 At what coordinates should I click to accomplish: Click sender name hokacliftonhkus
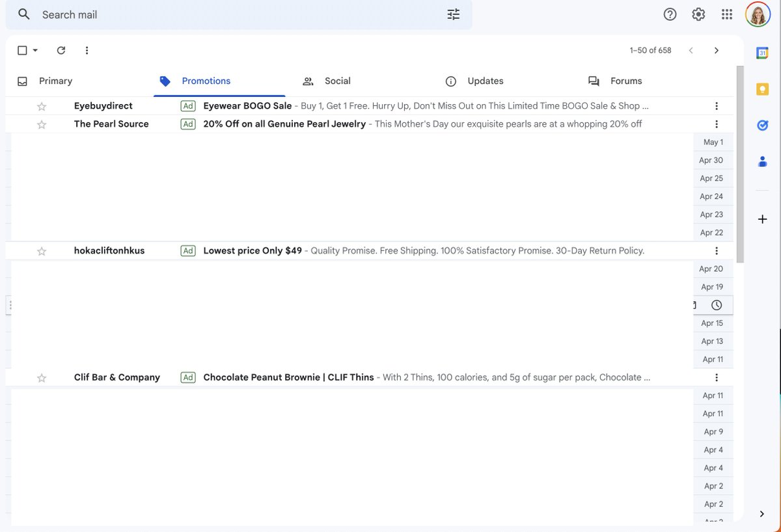point(109,251)
